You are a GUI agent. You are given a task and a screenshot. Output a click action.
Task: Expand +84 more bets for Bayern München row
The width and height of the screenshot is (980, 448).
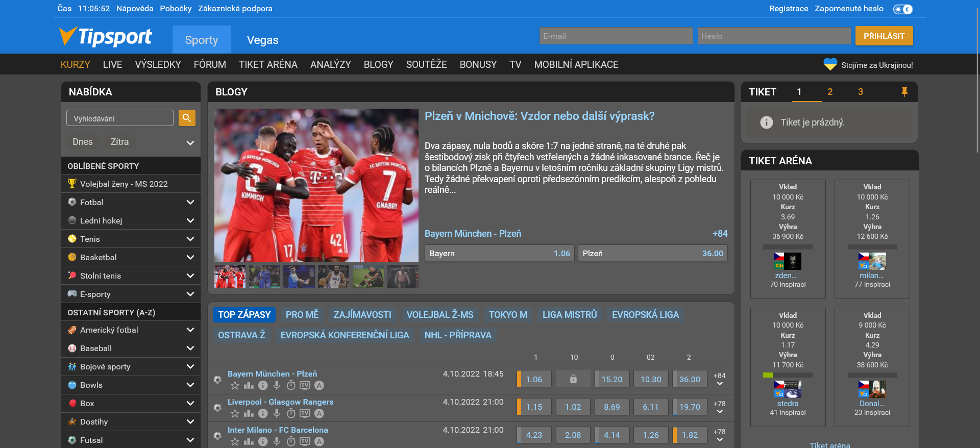(x=720, y=379)
